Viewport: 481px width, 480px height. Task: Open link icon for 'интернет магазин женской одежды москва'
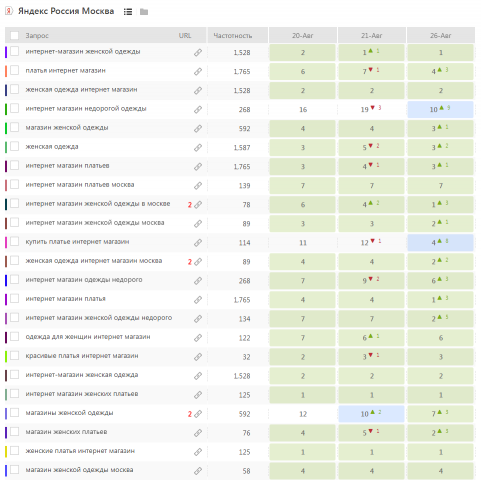(x=198, y=223)
